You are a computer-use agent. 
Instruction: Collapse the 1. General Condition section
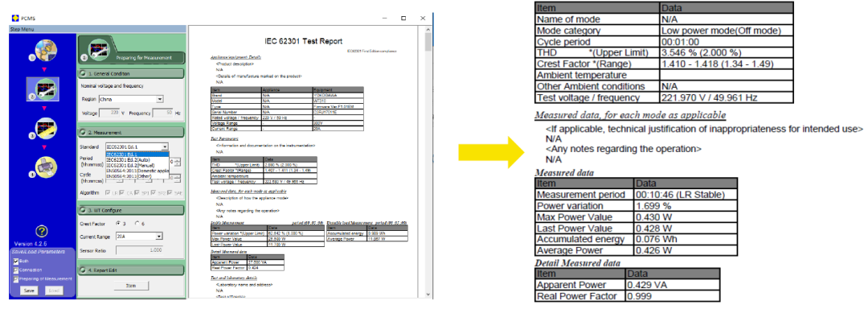[x=131, y=73]
